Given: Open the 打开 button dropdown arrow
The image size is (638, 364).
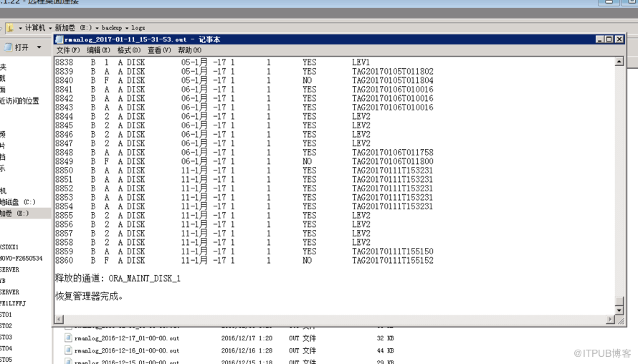Looking at the screenshot, I should tap(39, 47).
